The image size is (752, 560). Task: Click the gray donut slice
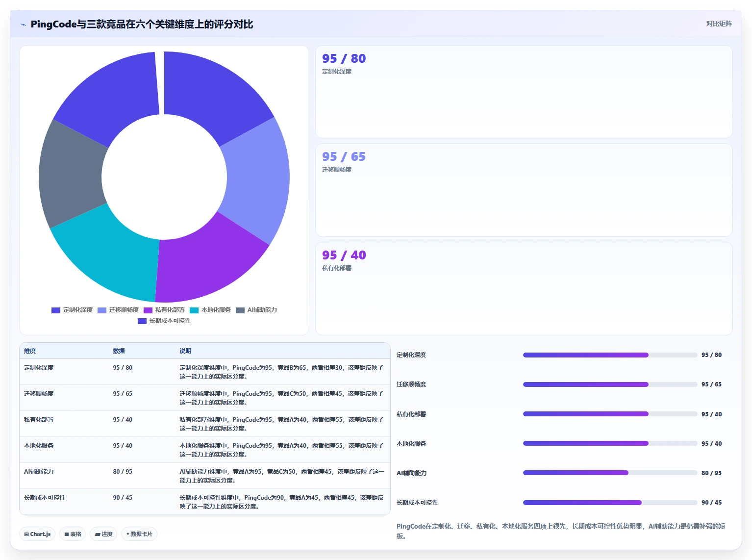(71, 174)
